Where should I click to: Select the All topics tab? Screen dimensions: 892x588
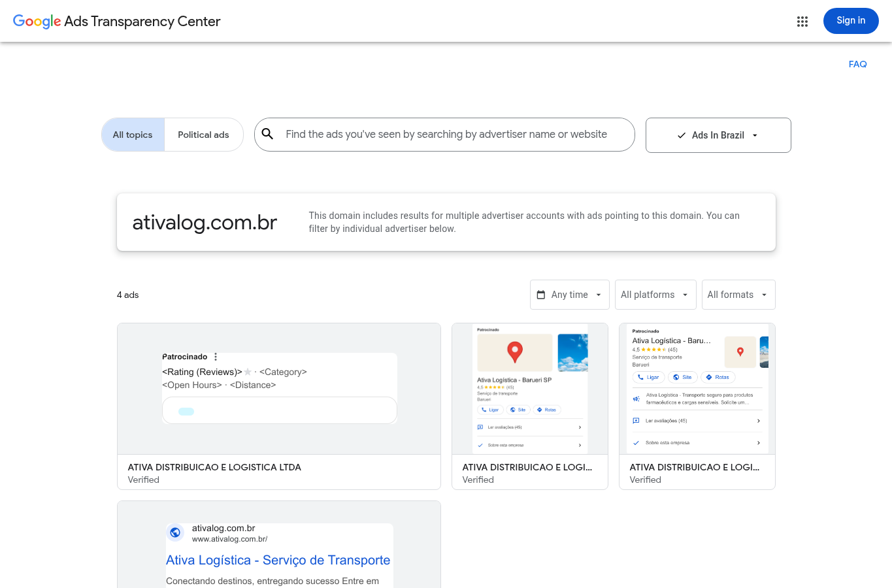133,135
